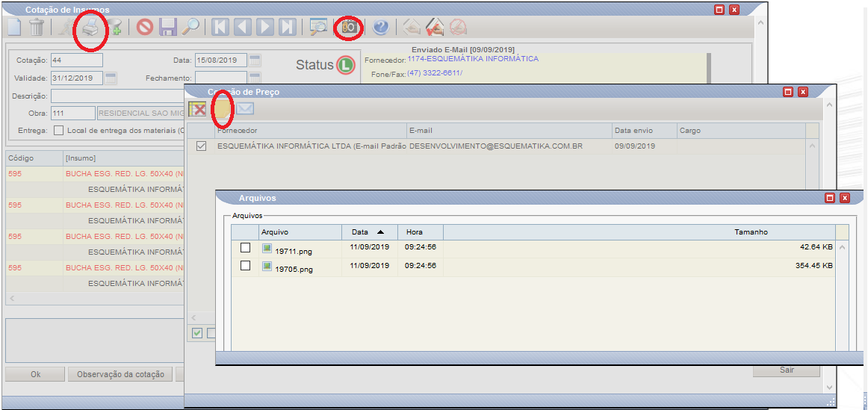Go to previous record arrow icon
Viewport: 868px width, 410px height.
point(243,27)
